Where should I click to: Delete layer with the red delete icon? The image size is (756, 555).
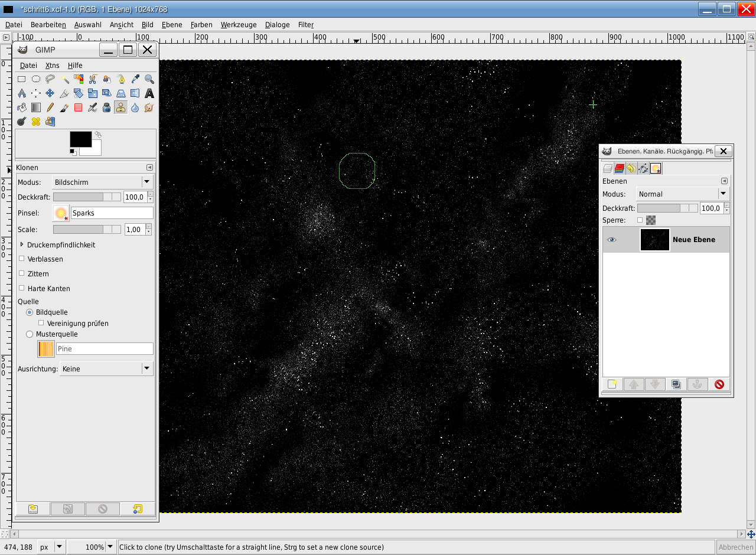[x=719, y=384]
